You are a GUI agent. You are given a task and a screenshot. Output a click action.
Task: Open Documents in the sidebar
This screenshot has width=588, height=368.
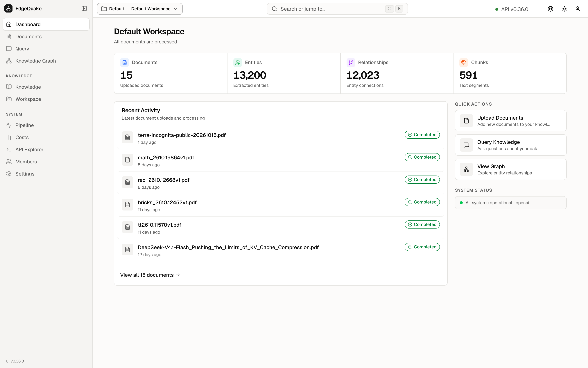(x=46, y=36)
